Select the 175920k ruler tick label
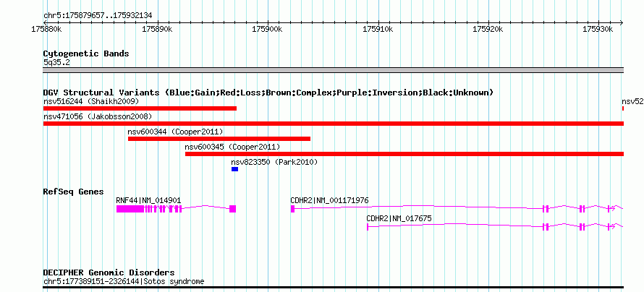Screen dimensions: 644x292 click(488, 29)
